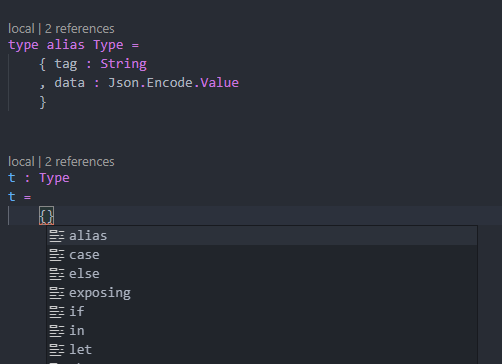Place cursor in the empty braces record
This screenshot has height=364, width=502.
(46, 216)
